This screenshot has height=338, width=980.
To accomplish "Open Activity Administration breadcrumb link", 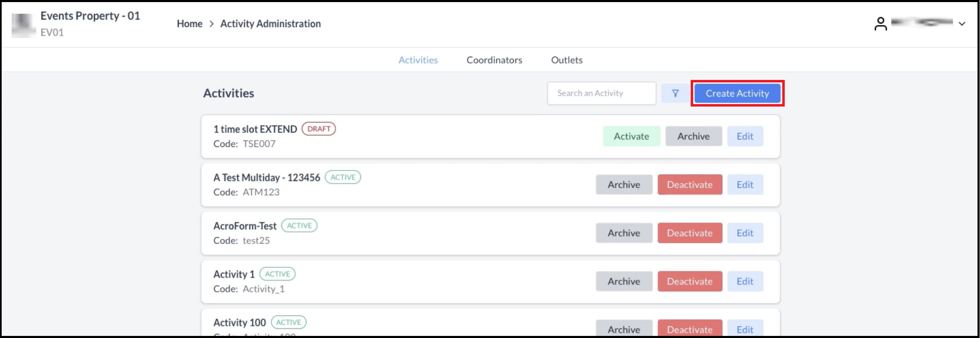I will [x=271, y=24].
